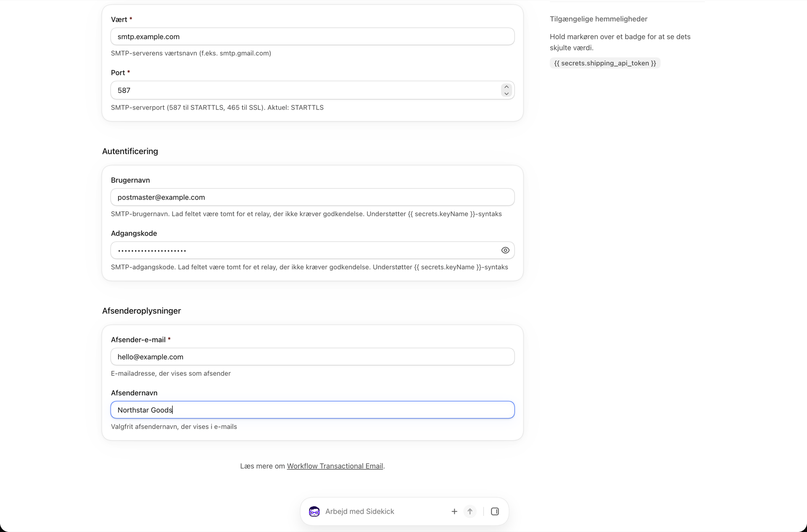Click 'E-mailadresse, der vises som afsender' text
807x532 pixels.
point(171,374)
